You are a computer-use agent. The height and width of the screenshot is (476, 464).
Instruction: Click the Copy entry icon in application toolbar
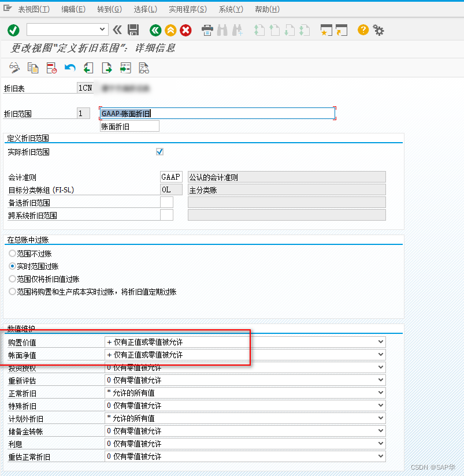click(x=33, y=68)
